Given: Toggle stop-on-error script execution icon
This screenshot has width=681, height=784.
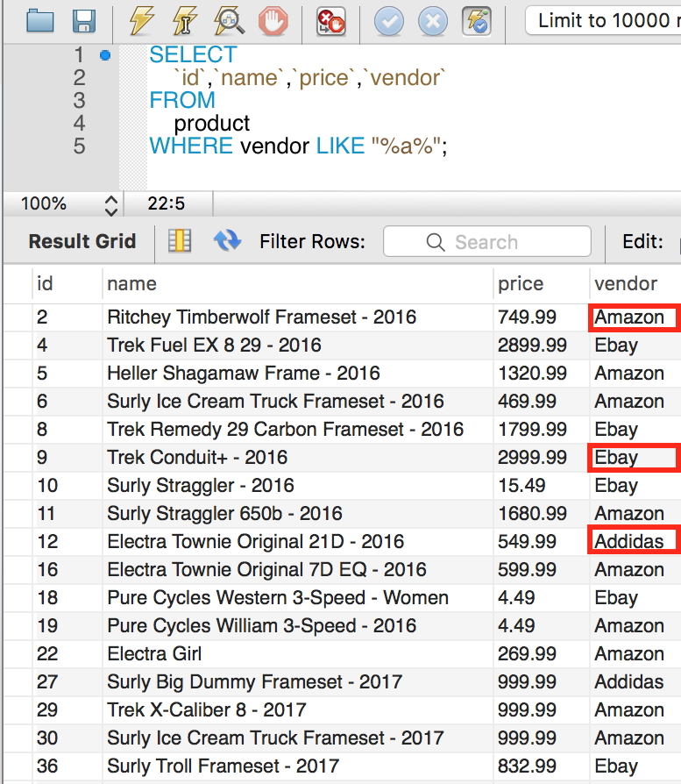Looking at the screenshot, I should [x=330, y=22].
